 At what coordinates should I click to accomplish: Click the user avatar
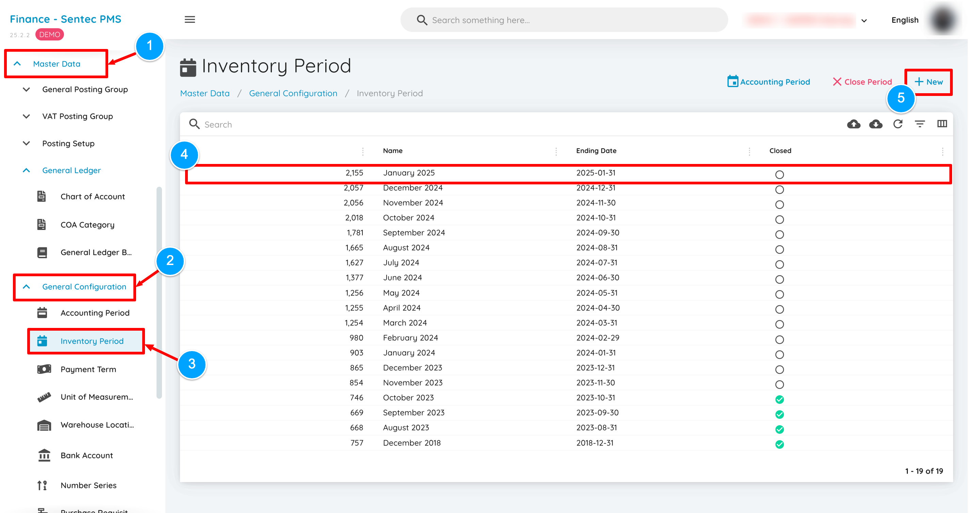(943, 20)
